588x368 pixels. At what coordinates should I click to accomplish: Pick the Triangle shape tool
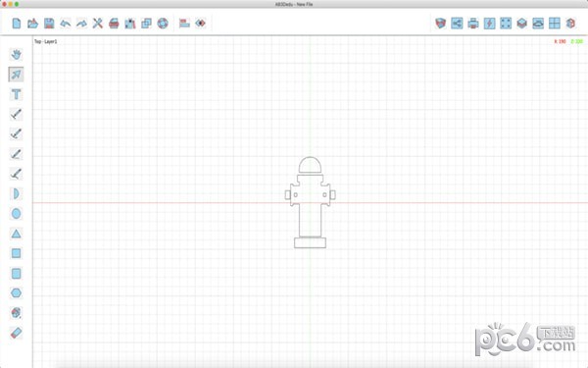(x=16, y=234)
